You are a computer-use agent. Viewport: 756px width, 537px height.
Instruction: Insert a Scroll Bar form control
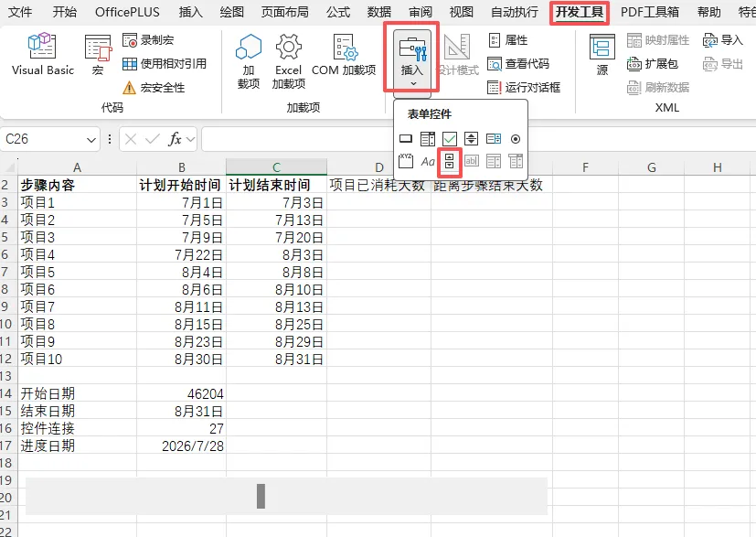pos(450,161)
